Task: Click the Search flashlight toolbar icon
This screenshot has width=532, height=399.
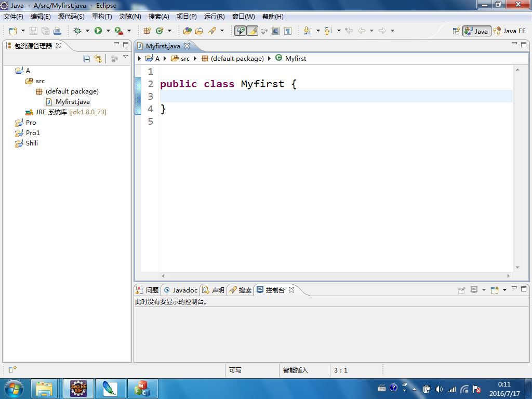Action: click(x=212, y=31)
